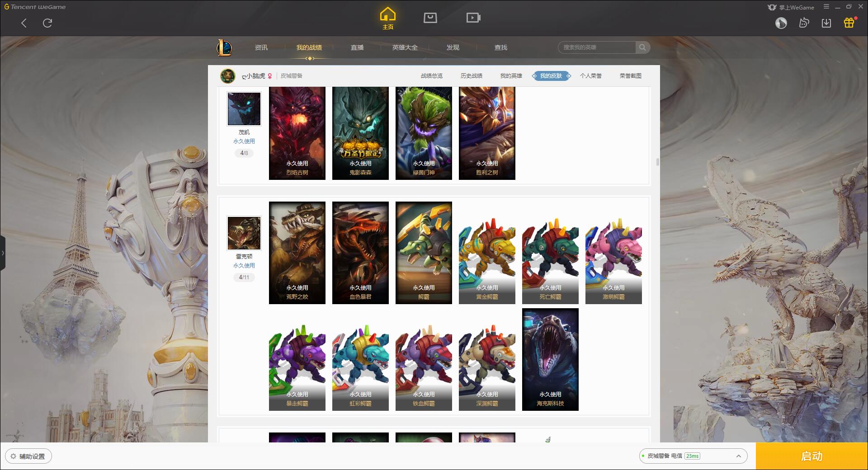This screenshot has height=470, width=868.
Task: Click 永久使用 under 茂凯
Action: (x=244, y=141)
